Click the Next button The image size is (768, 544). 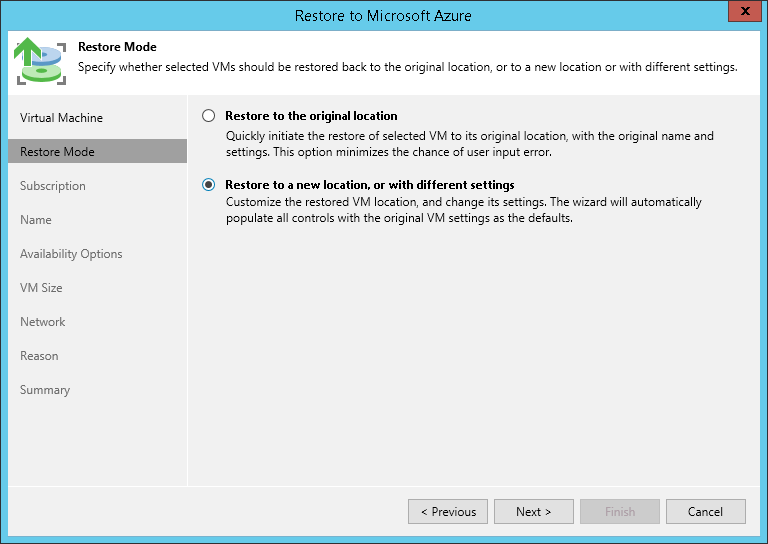coord(533,512)
